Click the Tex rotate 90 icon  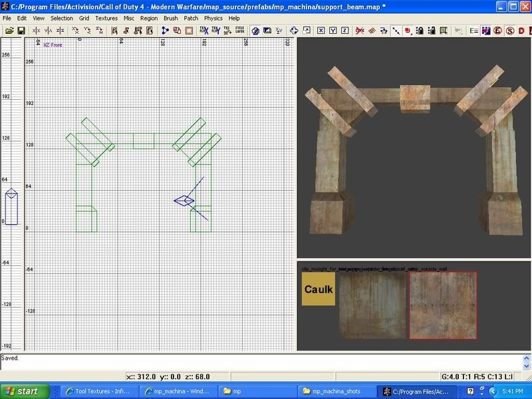pos(227,31)
